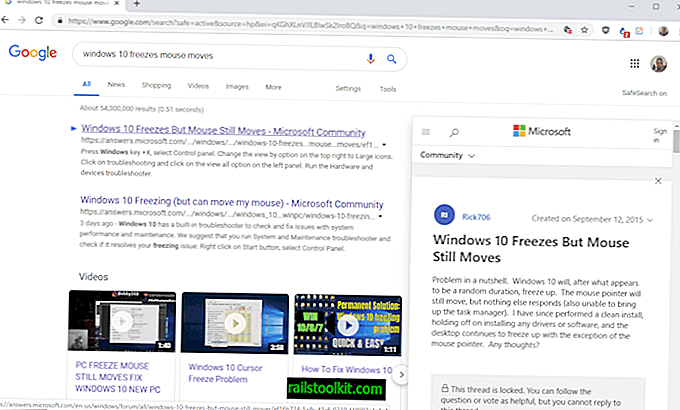The image size is (680, 410).
Task: Open the Microsoft panel hamburger menu
Action: tap(426, 131)
